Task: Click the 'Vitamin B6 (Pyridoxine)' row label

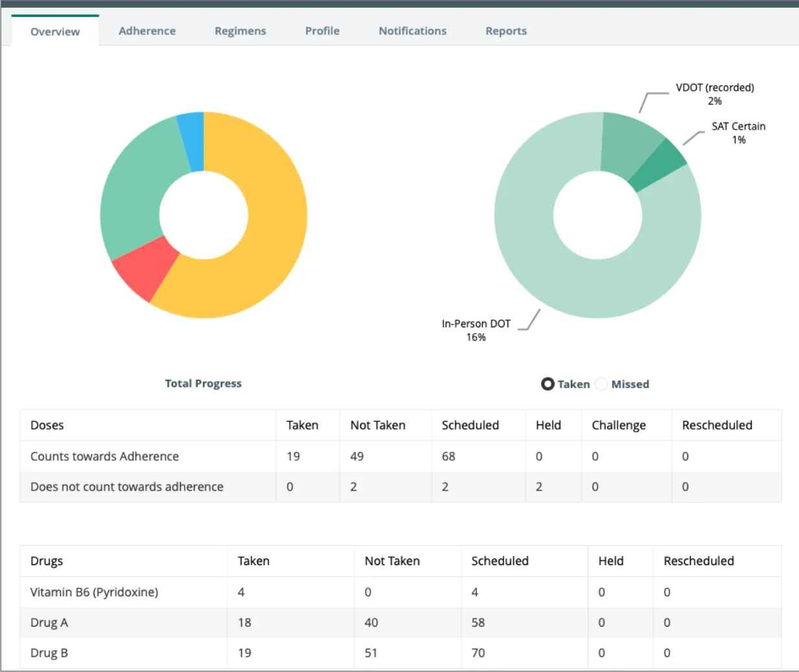Action: coord(94,592)
